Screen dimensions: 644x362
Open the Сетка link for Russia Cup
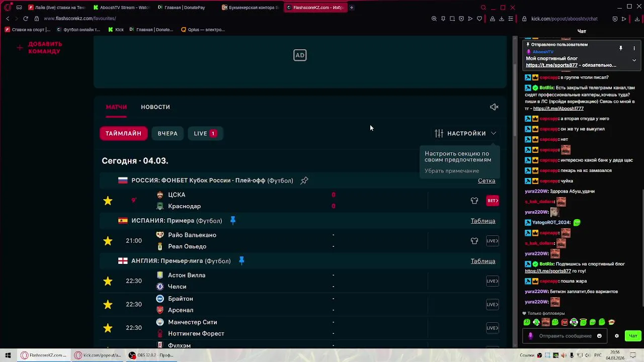click(x=487, y=180)
